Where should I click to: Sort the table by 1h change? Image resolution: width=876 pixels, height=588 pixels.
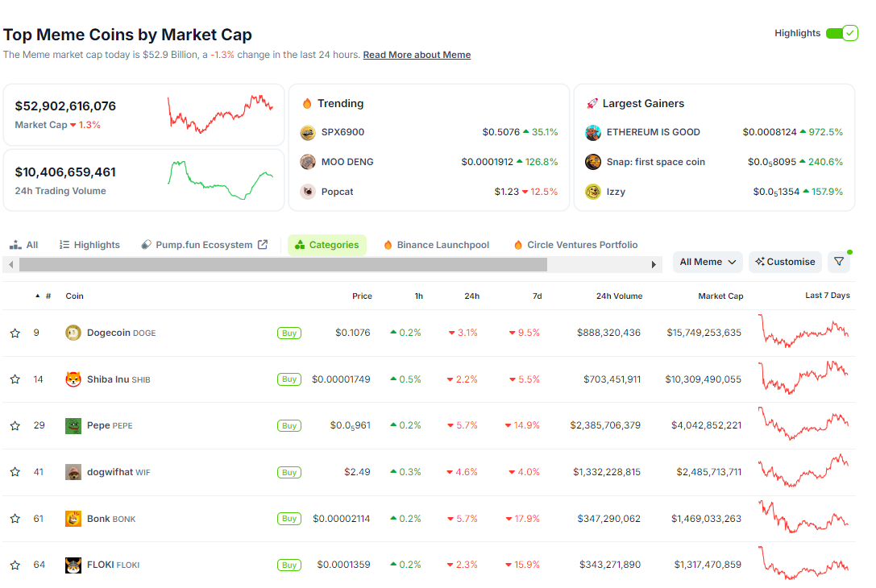coord(418,296)
